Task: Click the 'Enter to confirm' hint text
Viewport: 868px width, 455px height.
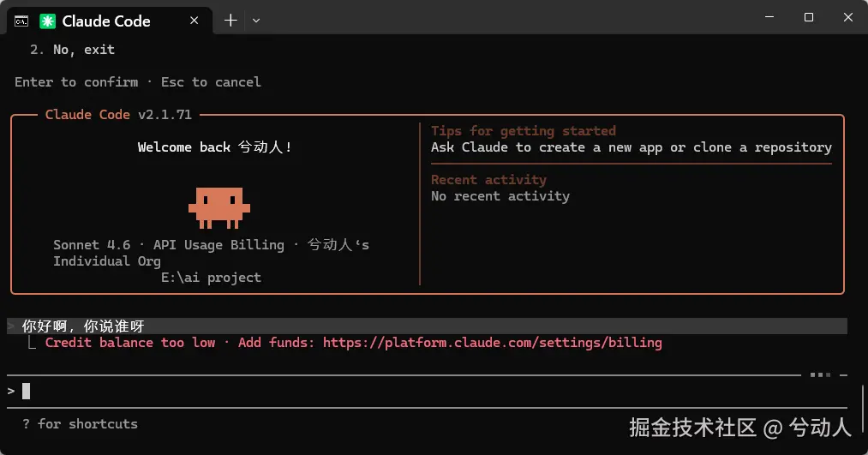Action: tap(76, 82)
